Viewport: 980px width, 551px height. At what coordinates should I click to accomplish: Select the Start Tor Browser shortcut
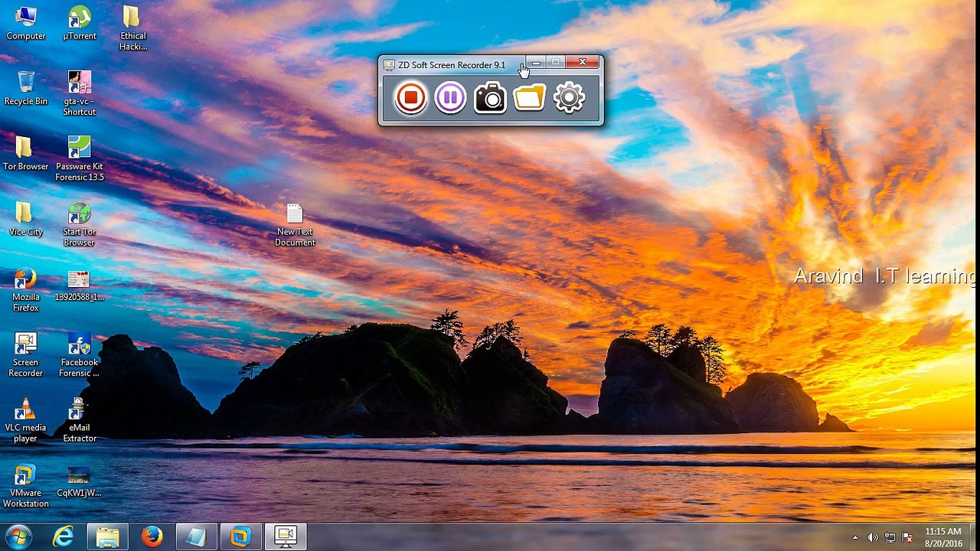[x=80, y=224]
